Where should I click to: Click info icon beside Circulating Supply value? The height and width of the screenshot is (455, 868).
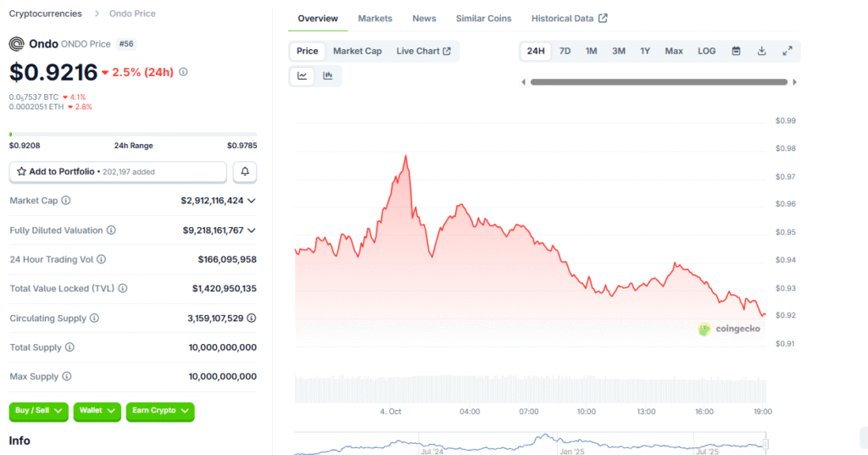[x=251, y=319]
